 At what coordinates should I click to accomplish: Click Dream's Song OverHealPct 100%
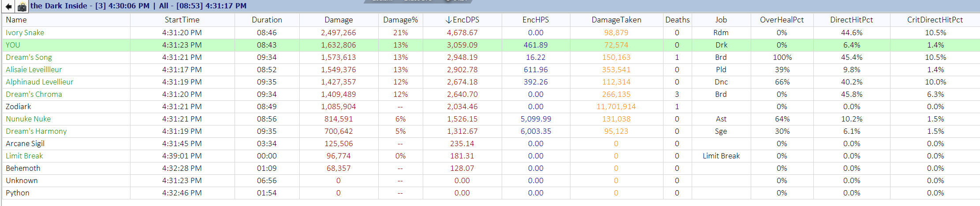click(782, 57)
